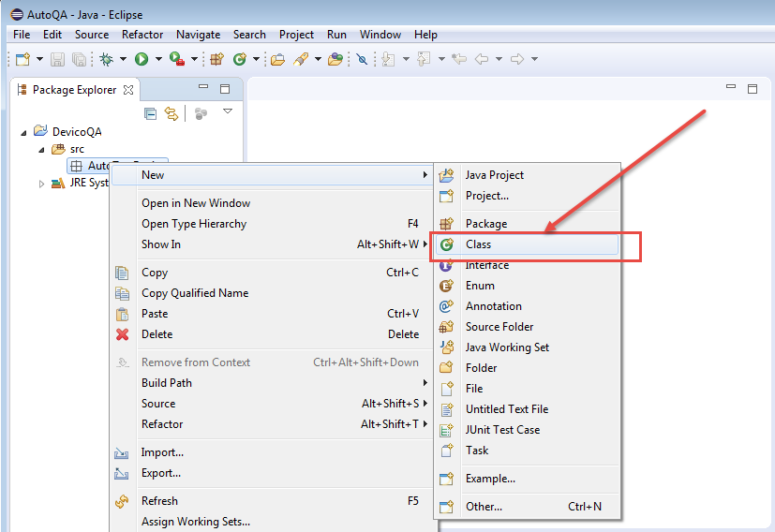Open the Search toolbar dropdown arrow
775x532 pixels.
click(318, 59)
